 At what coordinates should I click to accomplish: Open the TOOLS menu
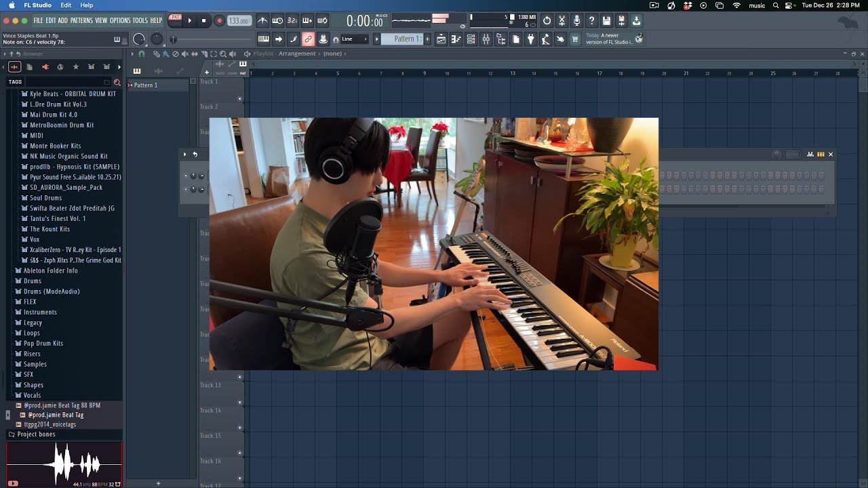pyautogui.click(x=140, y=21)
